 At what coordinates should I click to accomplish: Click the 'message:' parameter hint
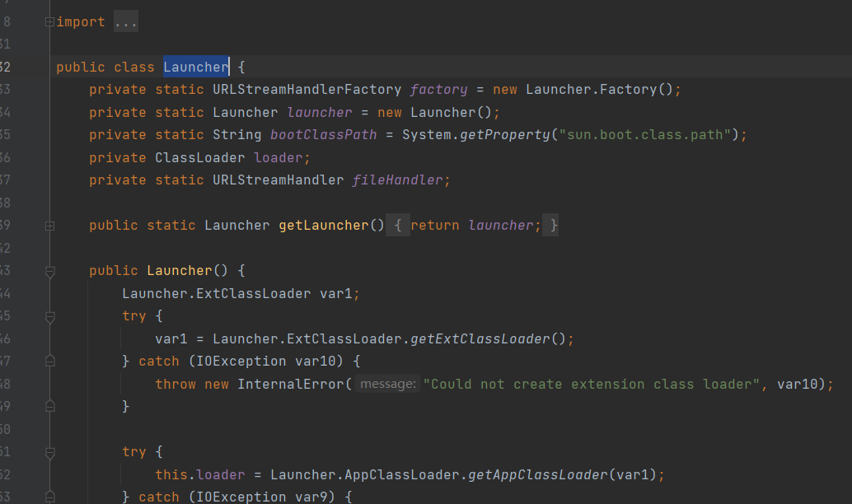(387, 385)
